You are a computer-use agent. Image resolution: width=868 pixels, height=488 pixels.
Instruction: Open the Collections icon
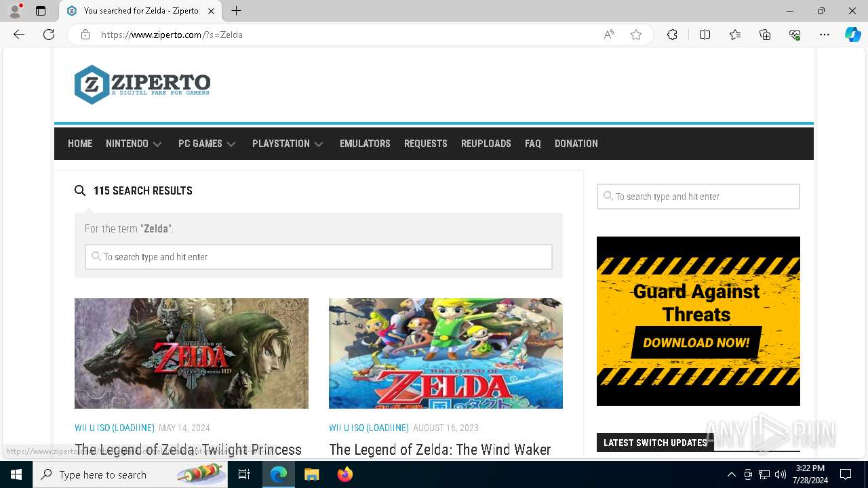[x=765, y=35]
